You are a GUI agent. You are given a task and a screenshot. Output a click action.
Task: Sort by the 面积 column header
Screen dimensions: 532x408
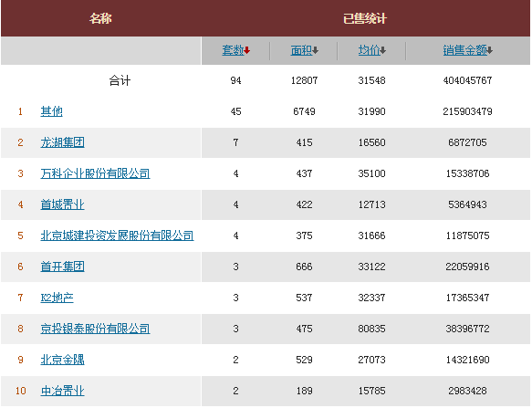(x=302, y=50)
